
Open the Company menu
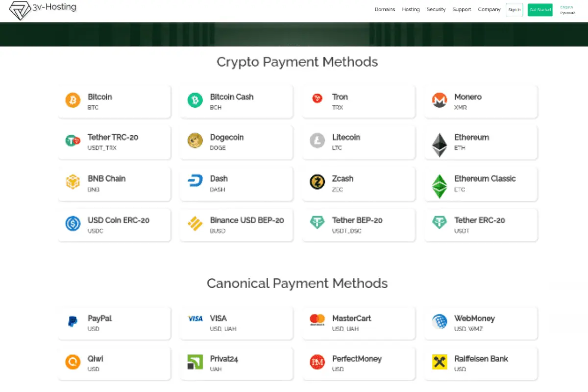(489, 9)
